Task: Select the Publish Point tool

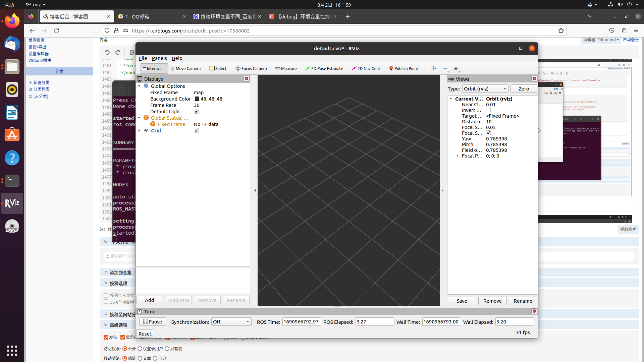Action: tap(404, 68)
